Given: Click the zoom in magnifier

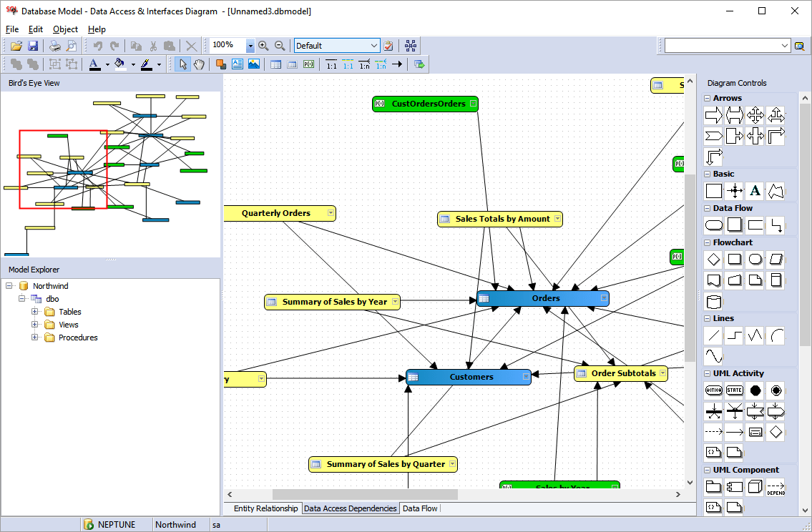Looking at the screenshot, I should 263,46.
